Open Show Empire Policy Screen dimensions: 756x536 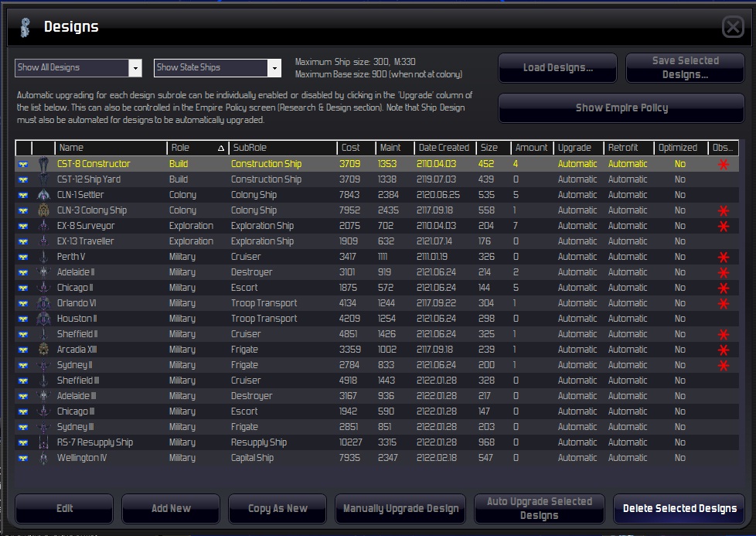coord(621,108)
